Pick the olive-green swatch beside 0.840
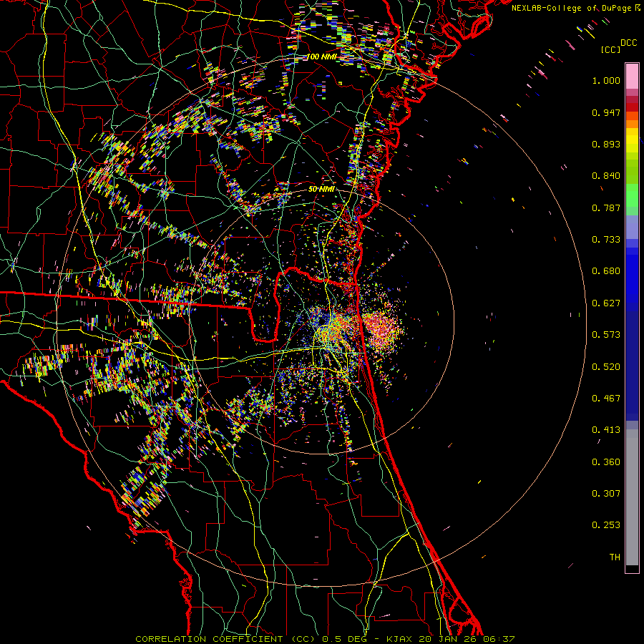644x644 pixels. tap(632, 172)
